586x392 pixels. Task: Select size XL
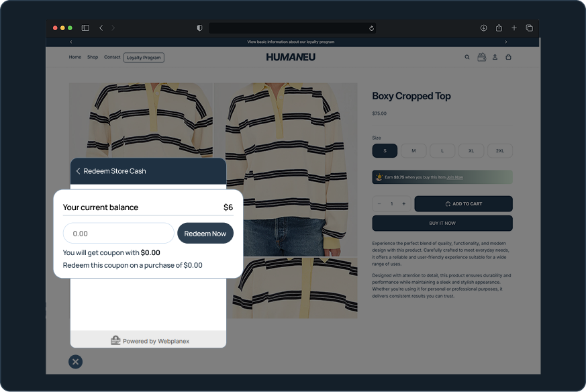[471, 151]
